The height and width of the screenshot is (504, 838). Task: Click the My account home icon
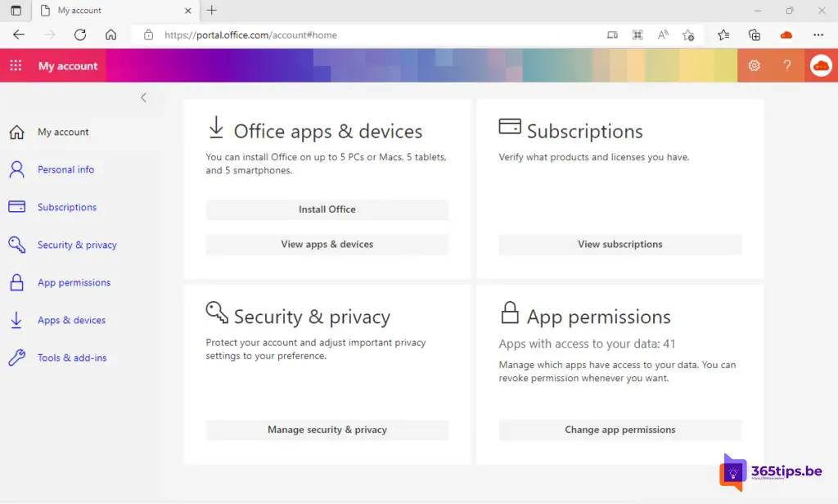click(x=16, y=133)
